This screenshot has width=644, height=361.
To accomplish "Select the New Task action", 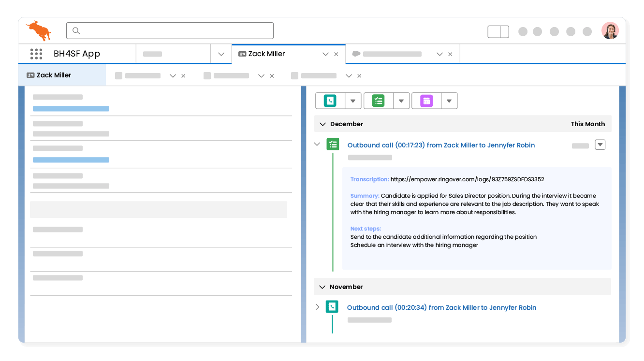I will [x=378, y=101].
